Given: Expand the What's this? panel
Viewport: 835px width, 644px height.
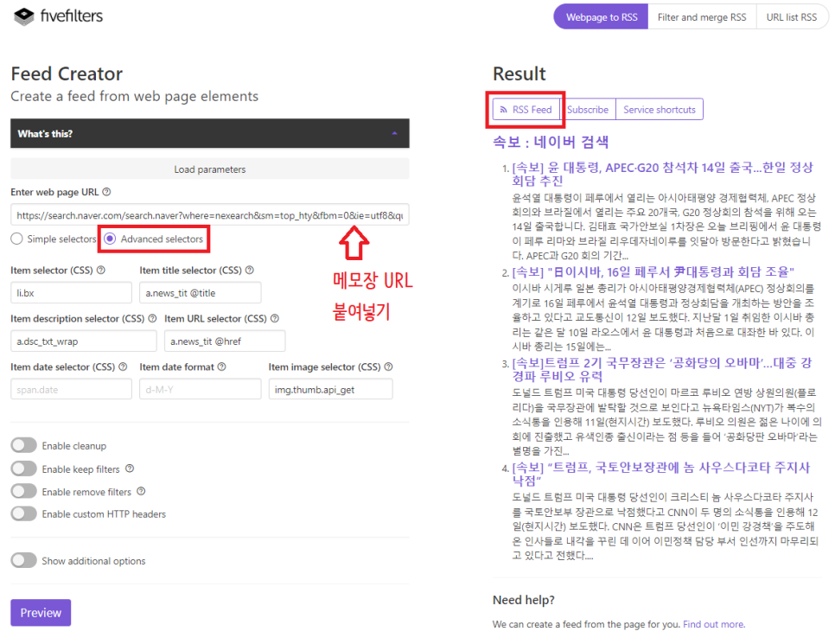Looking at the screenshot, I should pos(210,133).
